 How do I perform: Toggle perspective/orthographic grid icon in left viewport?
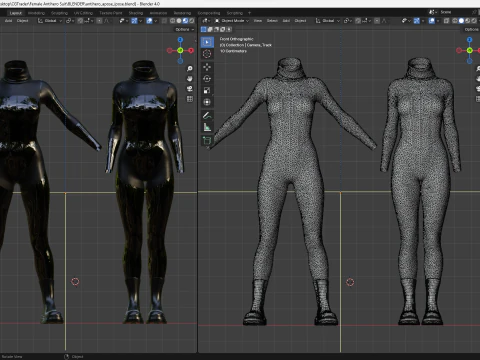pyautogui.click(x=190, y=99)
